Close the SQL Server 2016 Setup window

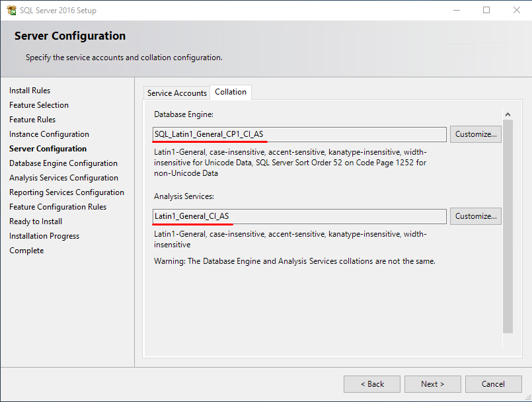point(516,10)
